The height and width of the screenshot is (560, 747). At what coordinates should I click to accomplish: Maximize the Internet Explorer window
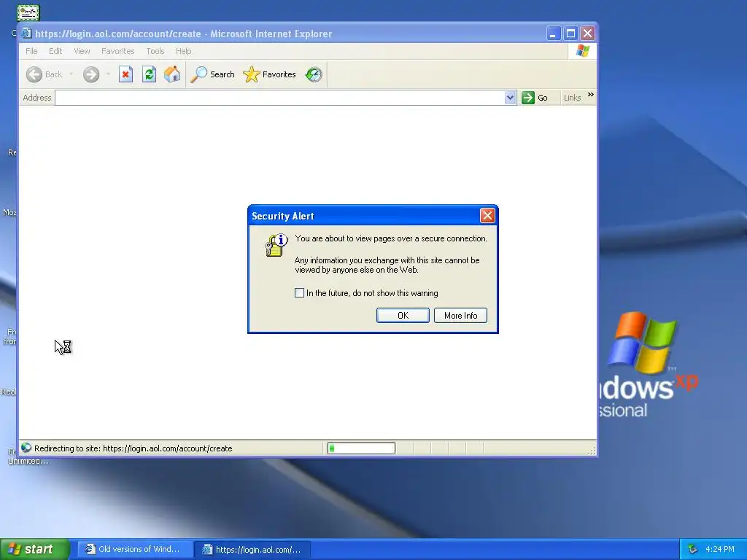tap(570, 34)
